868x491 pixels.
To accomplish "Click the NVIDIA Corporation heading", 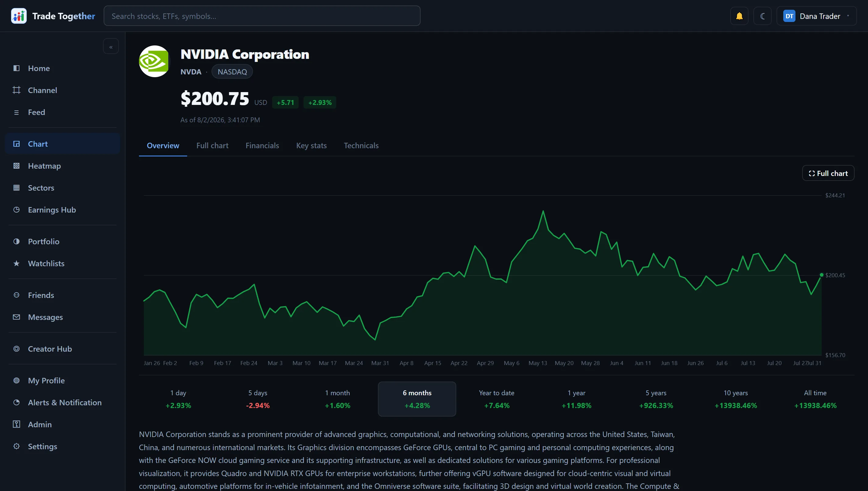I will (245, 54).
